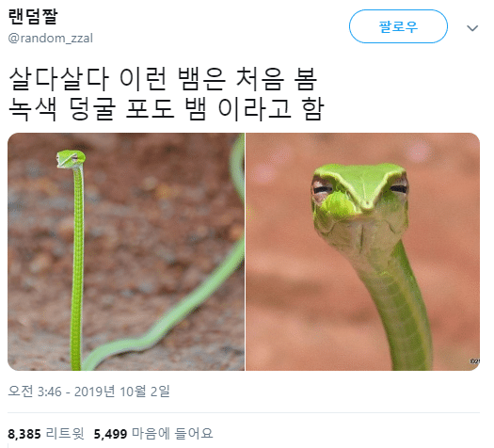Open the 랜덤짤 profile display name
494x448 pixels.
coord(33,16)
